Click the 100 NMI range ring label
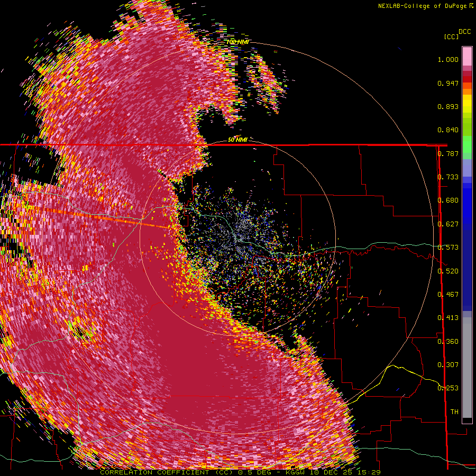The image size is (476, 476). (x=237, y=42)
